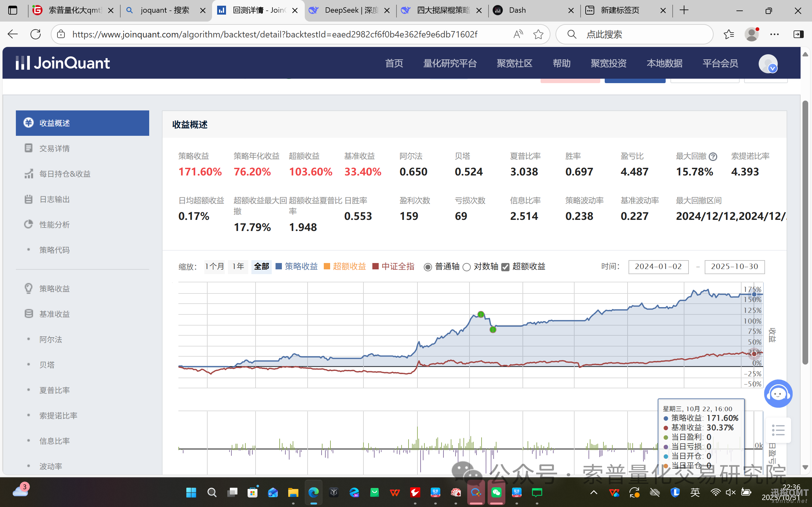Open the 日志输出 log section
The width and height of the screenshot is (812, 507).
click(54, 199)
